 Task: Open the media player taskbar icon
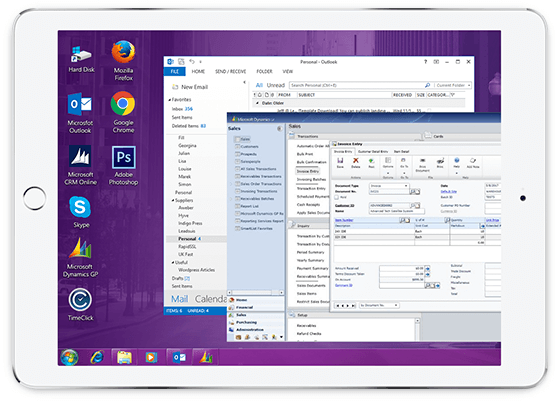pos(151,357)
